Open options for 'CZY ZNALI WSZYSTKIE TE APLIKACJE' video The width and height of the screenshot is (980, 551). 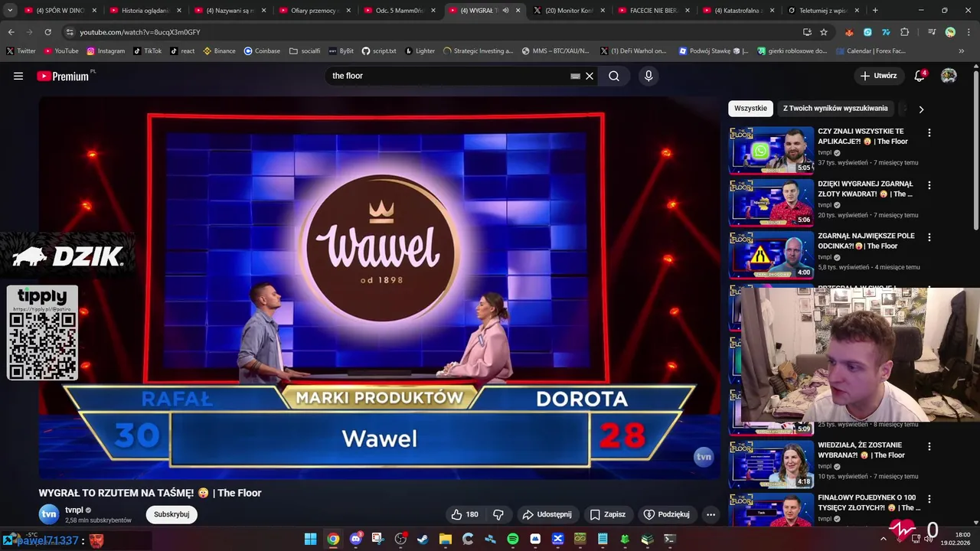[929, 132]
